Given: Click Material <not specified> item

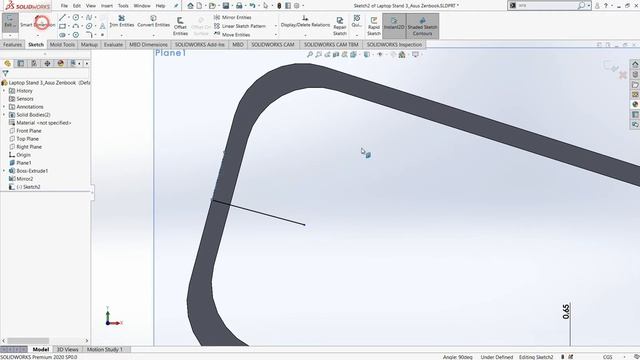Looking at the screenshot, I should click(x=43, y=122).
